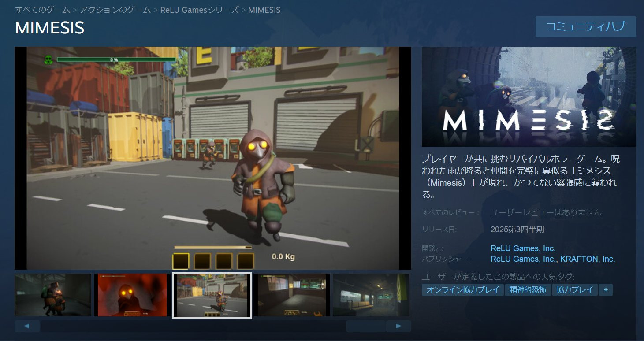Select the 精神的恐怖 tag
The width and height of the screenshot is (644, 341).
click(528, 290)
